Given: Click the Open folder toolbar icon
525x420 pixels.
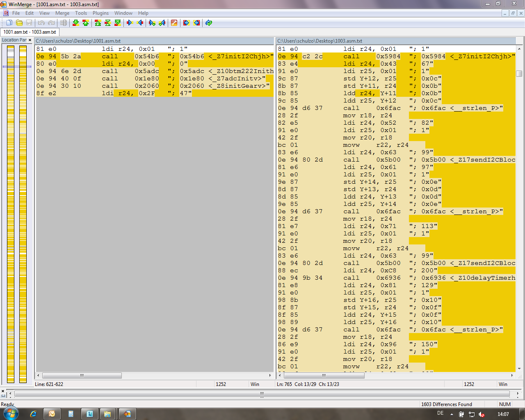Looking at the screenshot, I should click(19, 23).
